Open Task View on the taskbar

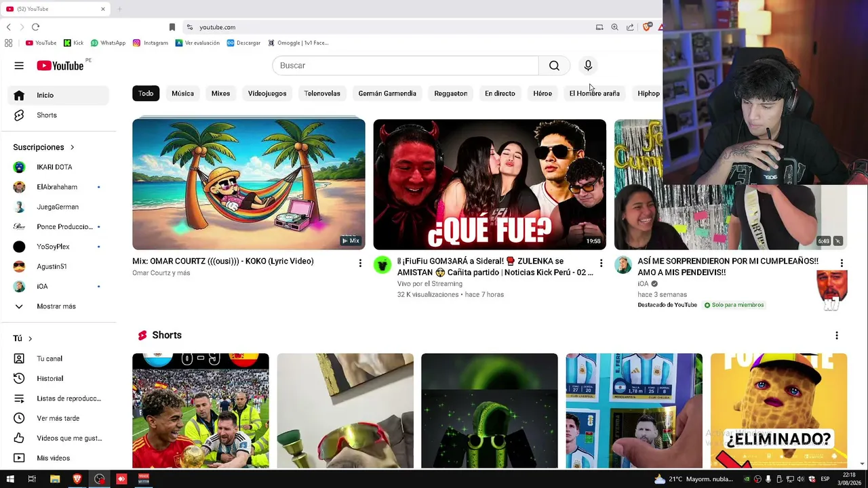click(x=32, y=479)
